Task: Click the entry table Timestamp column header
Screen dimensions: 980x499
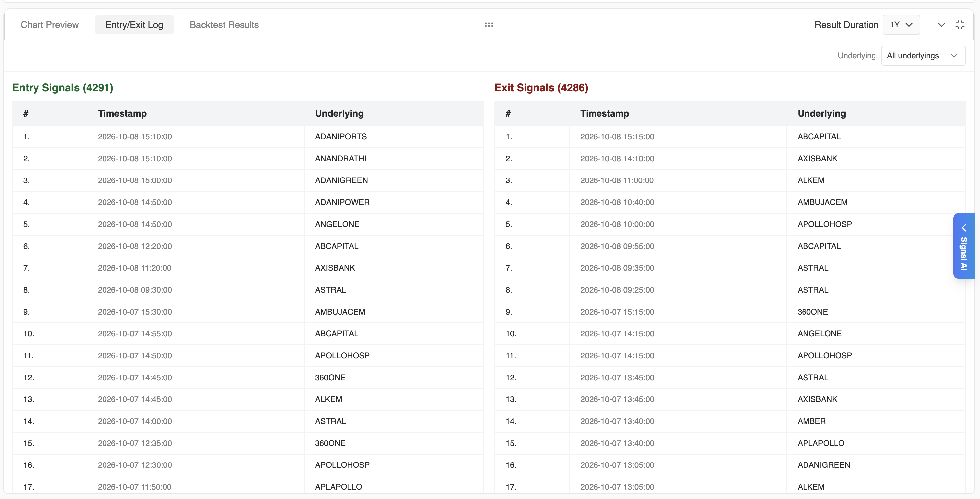Action: click(122, 113)
